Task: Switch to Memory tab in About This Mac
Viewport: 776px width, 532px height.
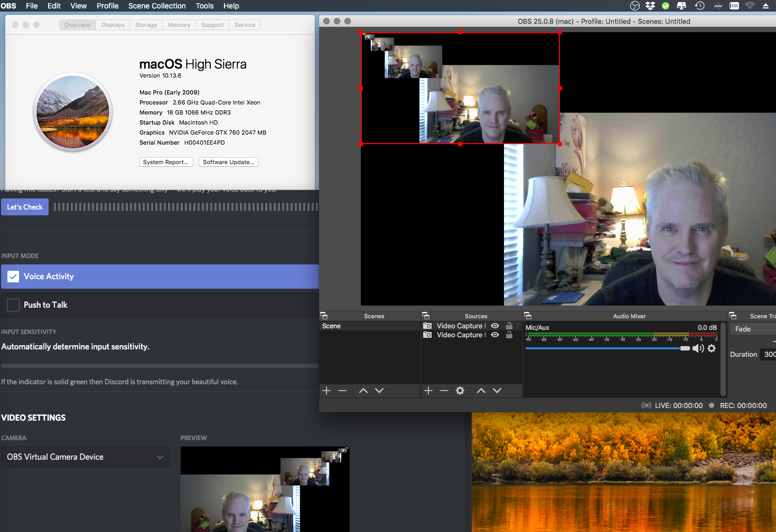Action: (x=179, y=25)
